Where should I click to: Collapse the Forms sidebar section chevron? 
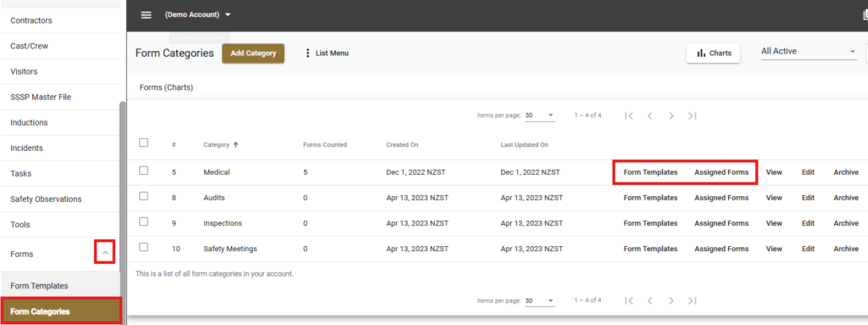coord(105,254)
